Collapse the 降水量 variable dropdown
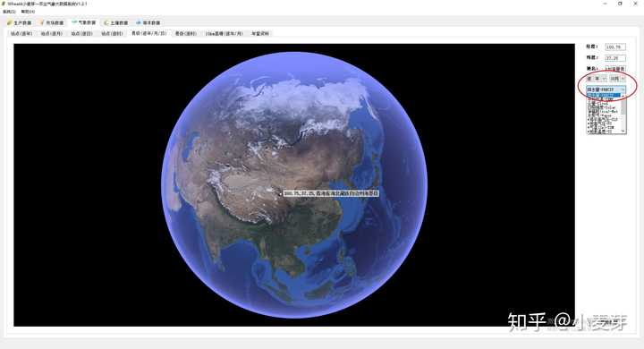This screenshot has height=349, width=644. point(606,89)
